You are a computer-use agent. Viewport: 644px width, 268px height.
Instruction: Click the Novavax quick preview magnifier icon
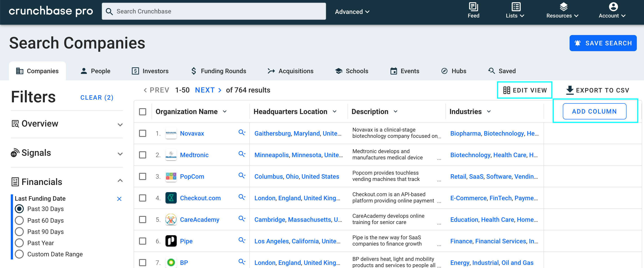241,132
